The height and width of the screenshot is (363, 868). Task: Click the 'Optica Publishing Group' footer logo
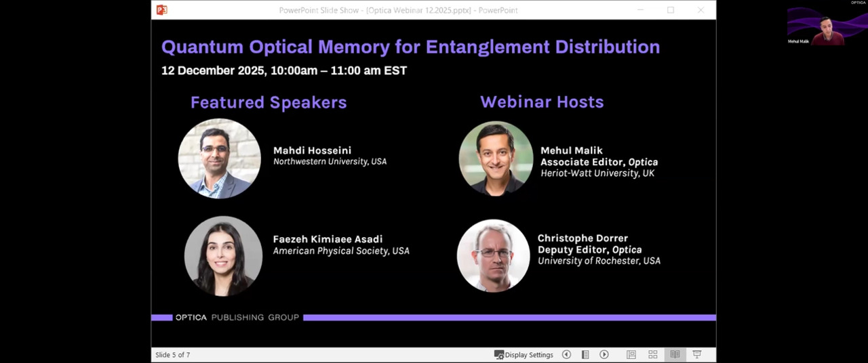[237, 318]
